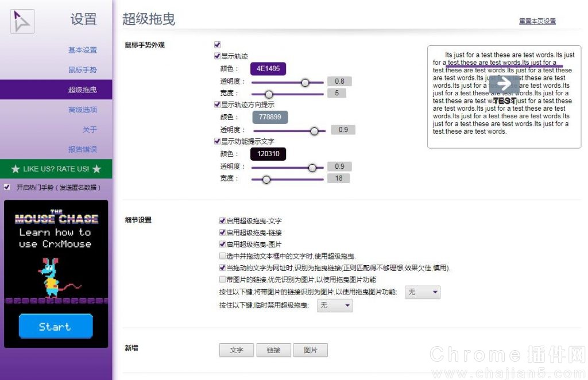Click 重置本页设置 link
The height and width of the screenshot is (380, 588).
coord(537,21)
